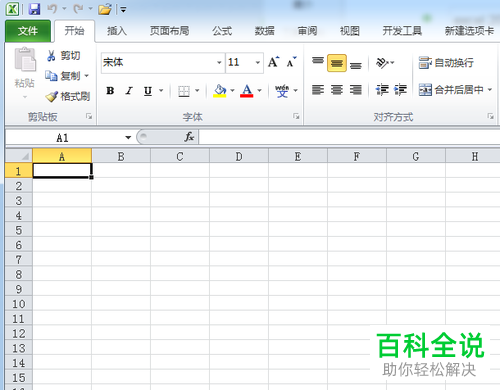Open the 合并后居中 dropdown arrow
The image size is (500, 390).
(x=490, y=89)
